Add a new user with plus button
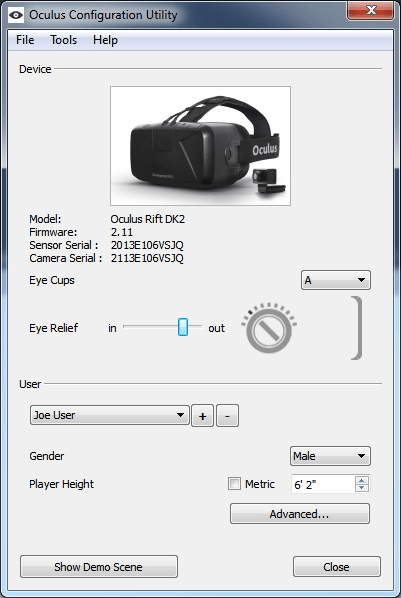Image resolution: width=401 pixels, height=598 pixels. point(203,416)
